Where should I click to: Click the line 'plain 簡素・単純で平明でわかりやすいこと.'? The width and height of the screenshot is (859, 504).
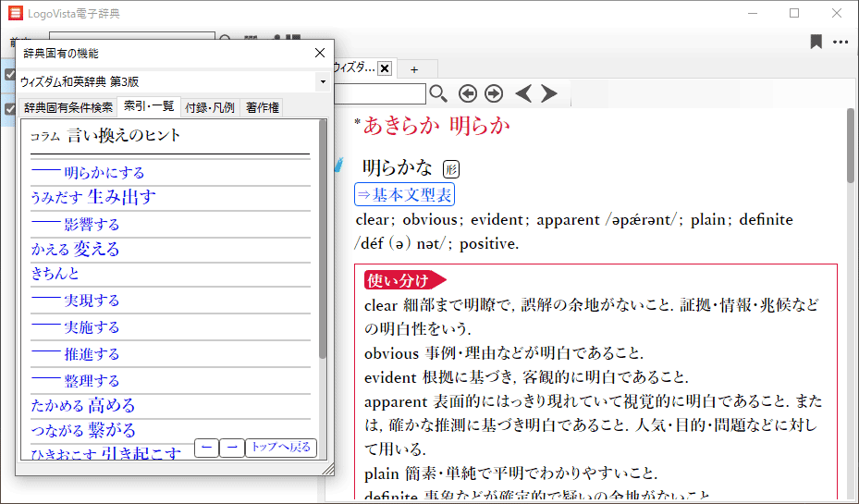tap(511, 473)
